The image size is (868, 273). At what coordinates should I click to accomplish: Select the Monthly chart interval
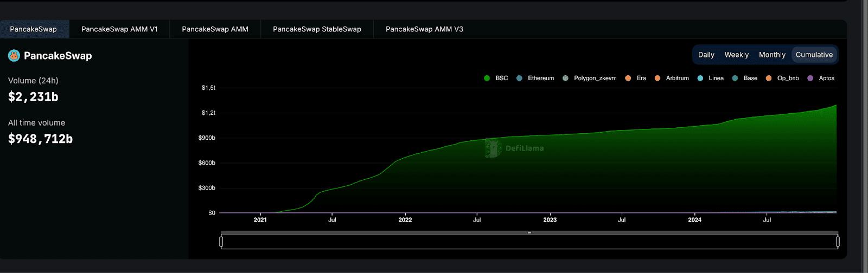pyautogui.click(x=772, y=55)
